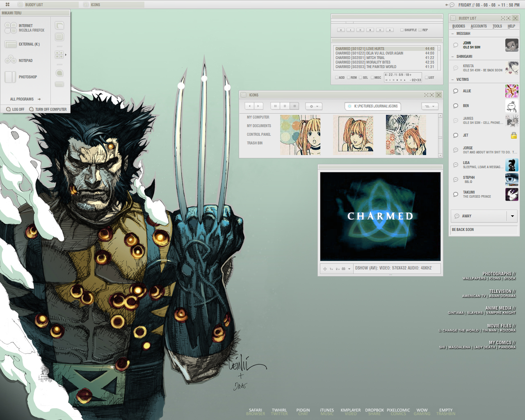
Task: Enable the Shuffle checkbox
Action: (x=402, y=30)
